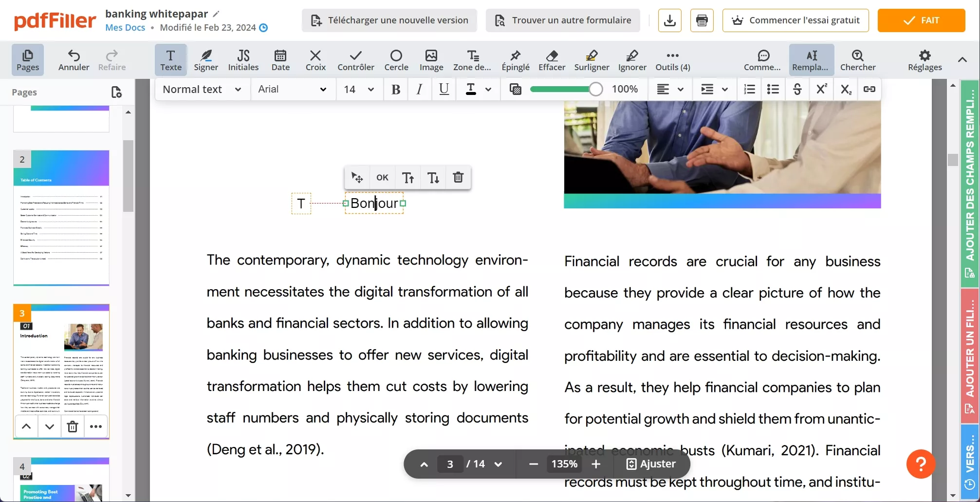Screen dimensions: 980x502
Task: Activate the Croix (cross) tool
Action: coord(315,59)
